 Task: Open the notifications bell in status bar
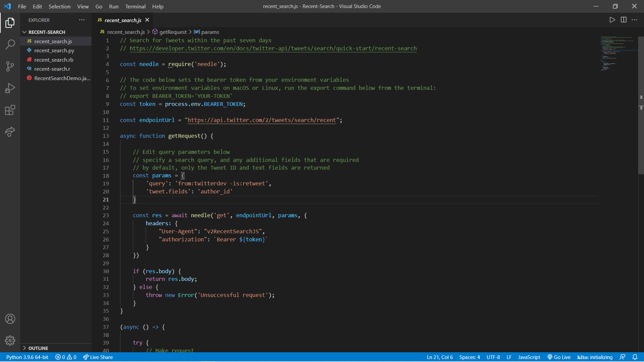point(635,357)
